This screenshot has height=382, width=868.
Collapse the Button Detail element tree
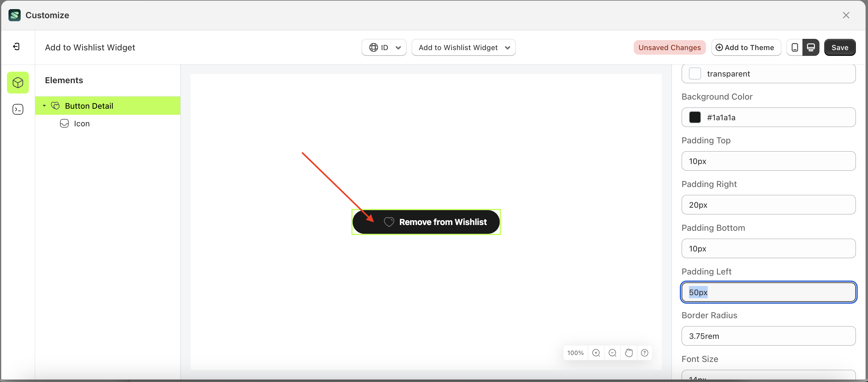click(44, 106)
